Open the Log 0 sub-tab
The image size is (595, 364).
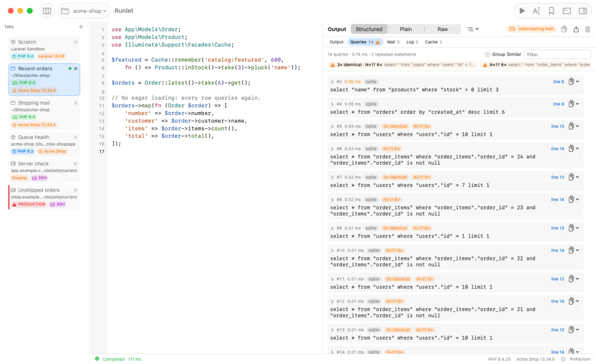click(412, 42)
